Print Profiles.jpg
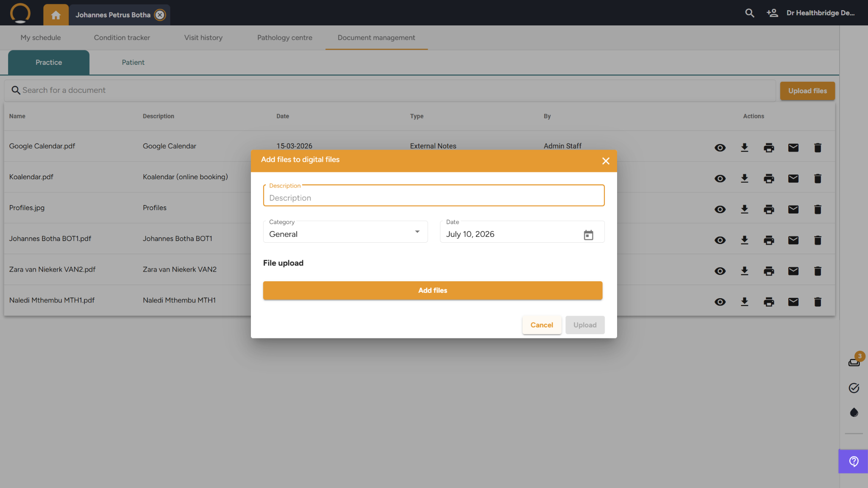The image size is (868, 488). pos(769,210)
